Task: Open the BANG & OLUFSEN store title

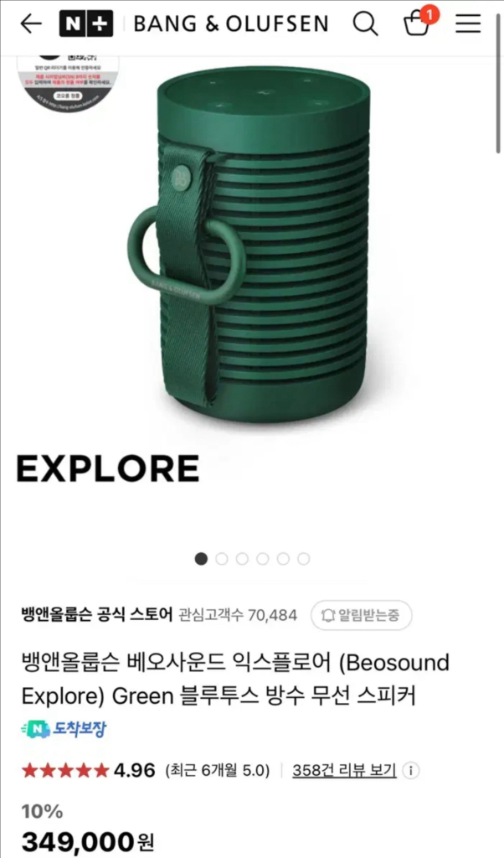Action: coord(231,24)
